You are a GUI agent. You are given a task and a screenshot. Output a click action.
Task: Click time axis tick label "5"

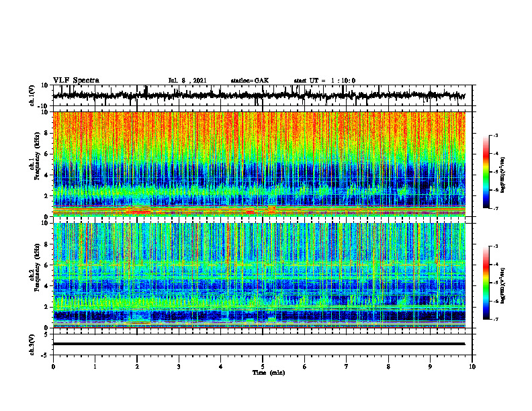coord(263,367)
